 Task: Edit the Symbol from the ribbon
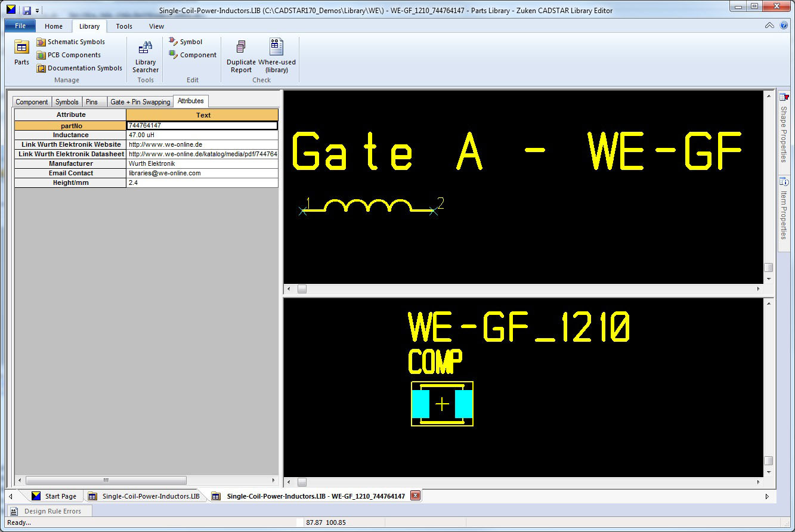(185, 42)
